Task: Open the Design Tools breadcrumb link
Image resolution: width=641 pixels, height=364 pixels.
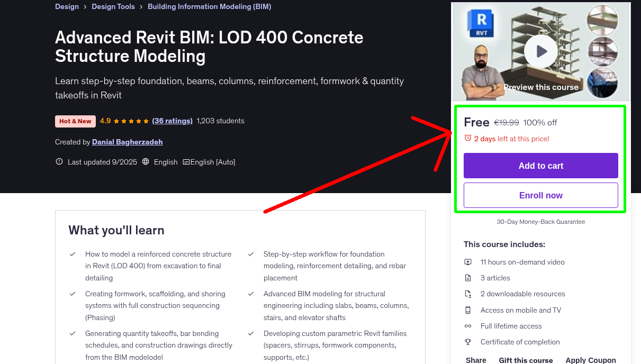Action: click(113, 7)
